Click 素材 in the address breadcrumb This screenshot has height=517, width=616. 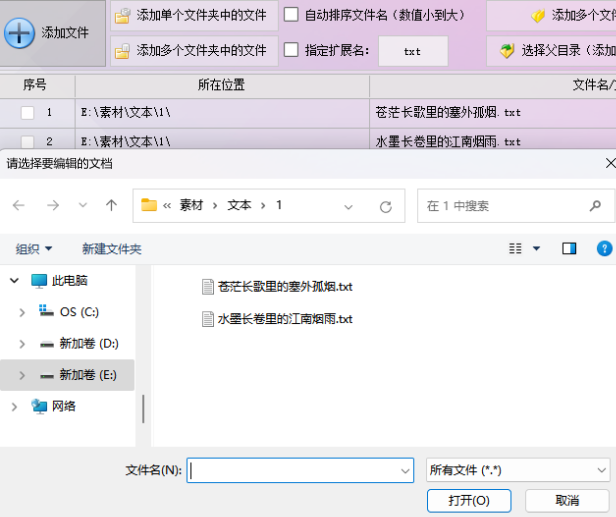(x=191, y=205)
